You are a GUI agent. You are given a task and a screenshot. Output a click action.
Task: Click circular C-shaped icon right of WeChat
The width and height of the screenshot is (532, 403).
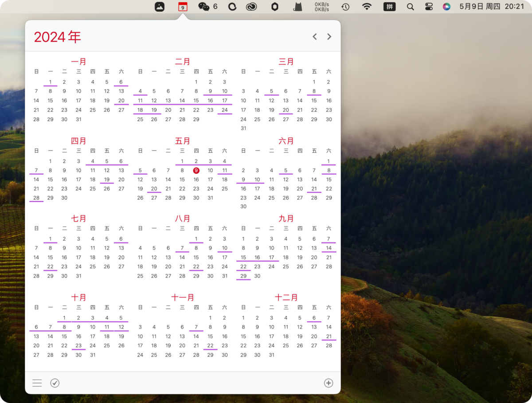click(x=232, y=7)
